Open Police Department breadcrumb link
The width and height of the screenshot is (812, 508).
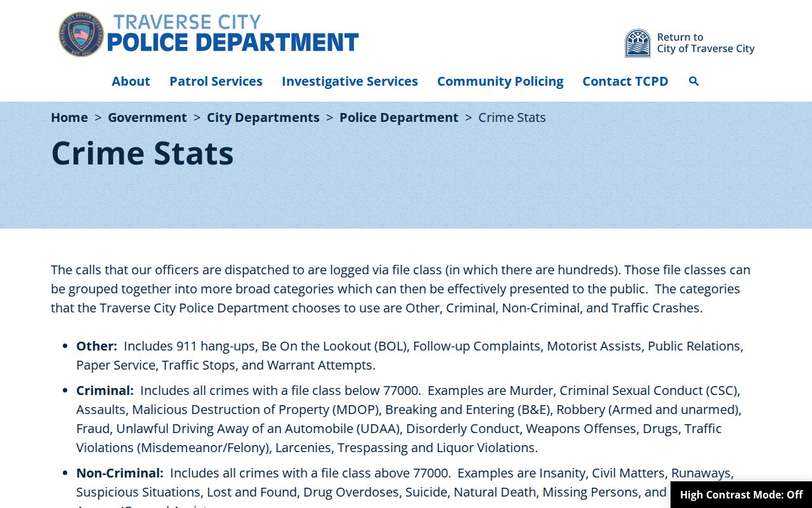pyautogui.click(x=398, y=117)
